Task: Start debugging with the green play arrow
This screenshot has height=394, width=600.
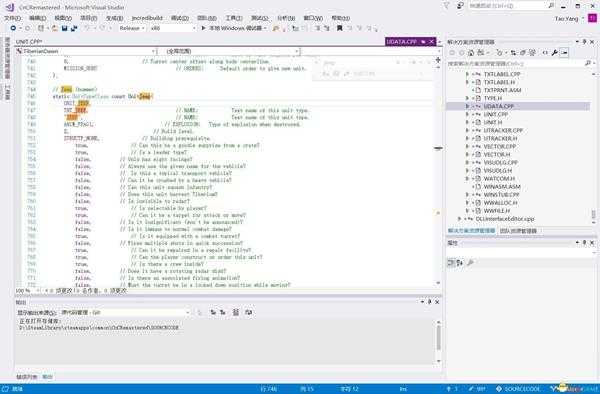Action: [x=204, y=28]
